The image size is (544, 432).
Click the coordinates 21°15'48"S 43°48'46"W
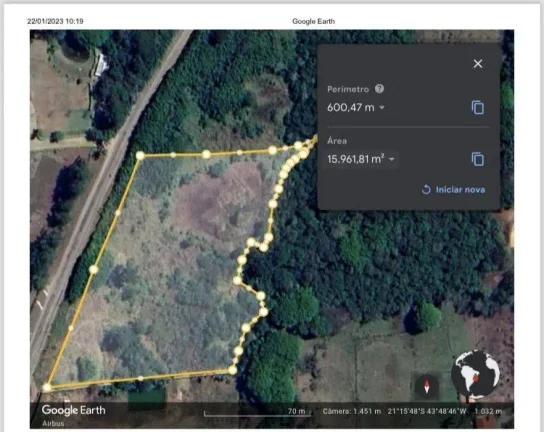pos(427,411)
